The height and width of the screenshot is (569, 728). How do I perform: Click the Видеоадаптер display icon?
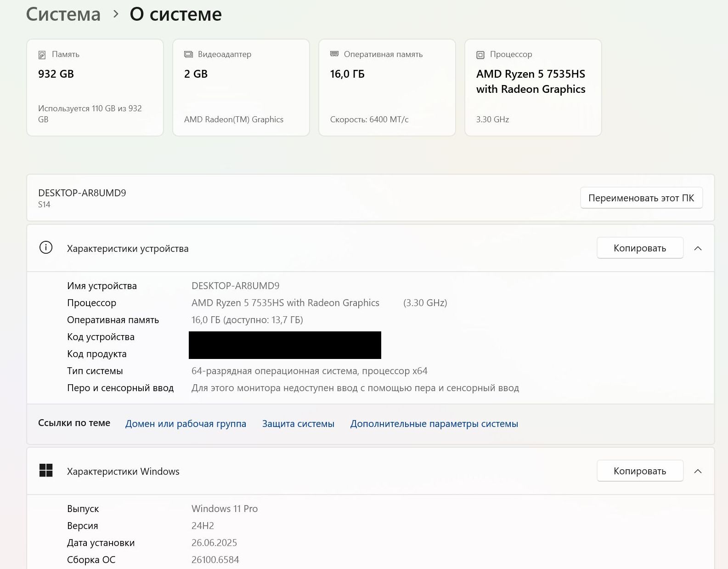coord(188,54)
